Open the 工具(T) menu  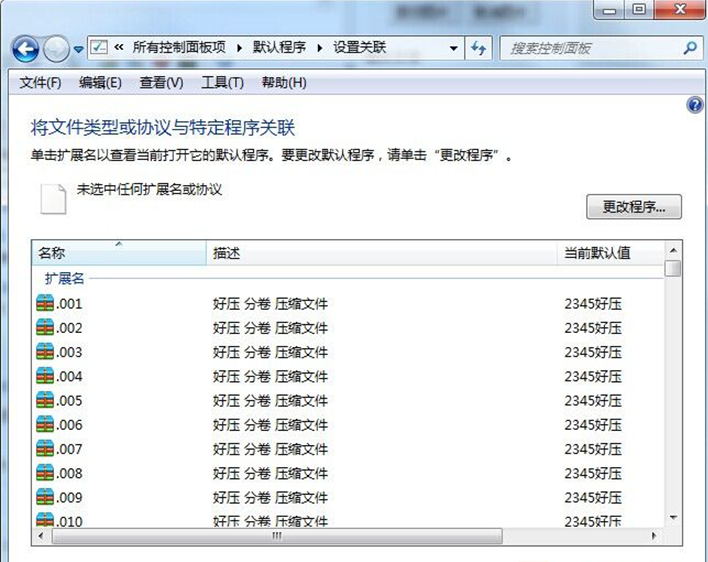[222, 83]
